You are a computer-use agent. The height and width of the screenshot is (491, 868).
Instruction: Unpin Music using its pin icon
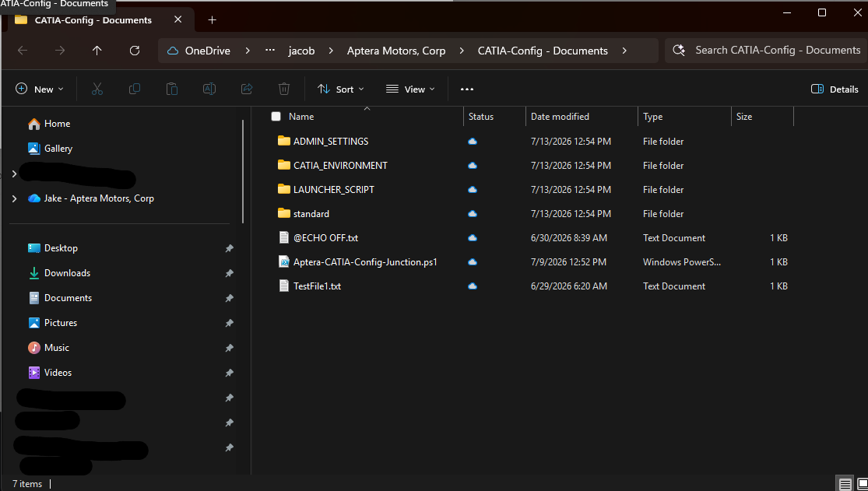tap(229, 348)
